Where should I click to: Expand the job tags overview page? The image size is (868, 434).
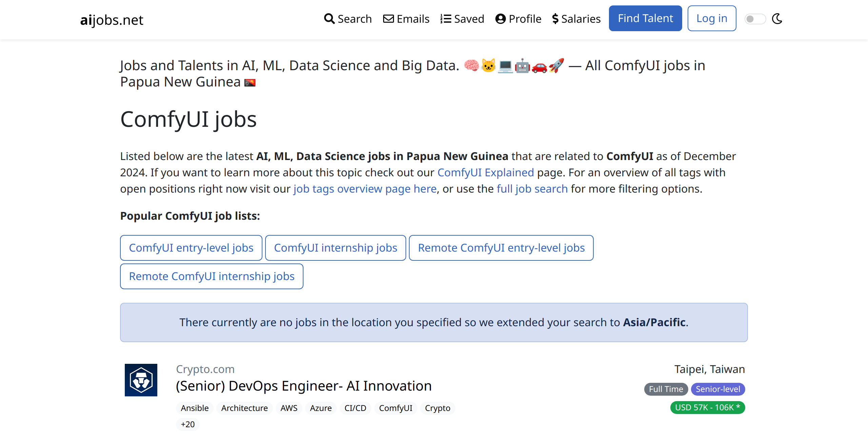coord(365,189)
